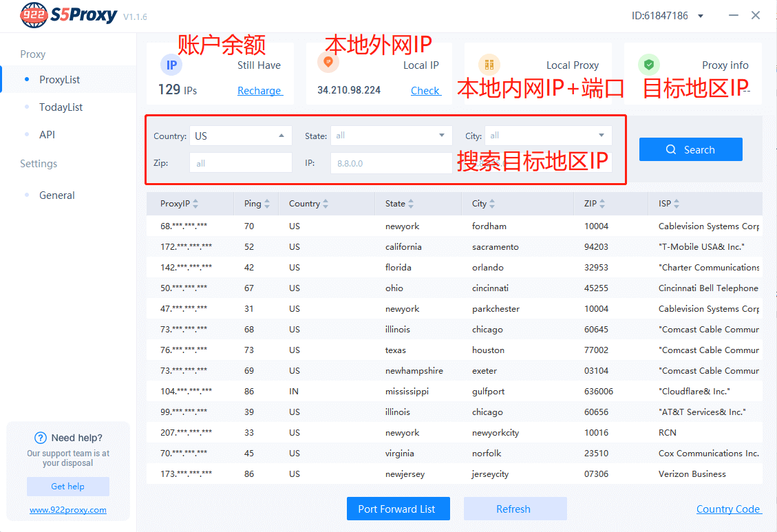The width and height of the screenshot is (777, 532).
Task: Toggle ISP column sorting arrows
Action: [x=677, y=203]
